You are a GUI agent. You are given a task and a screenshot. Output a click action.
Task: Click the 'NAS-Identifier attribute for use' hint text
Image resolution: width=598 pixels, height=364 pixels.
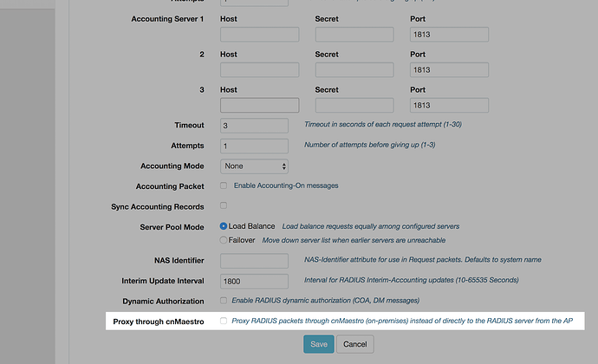(423, 259)
